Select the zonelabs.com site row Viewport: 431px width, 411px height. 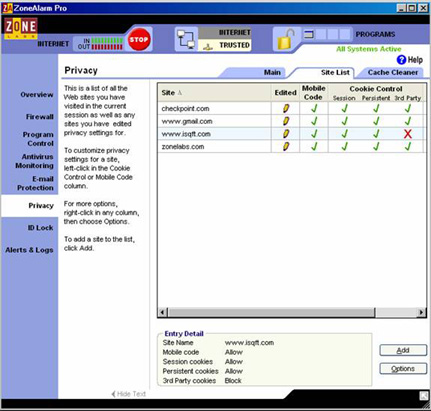[292, 146]
